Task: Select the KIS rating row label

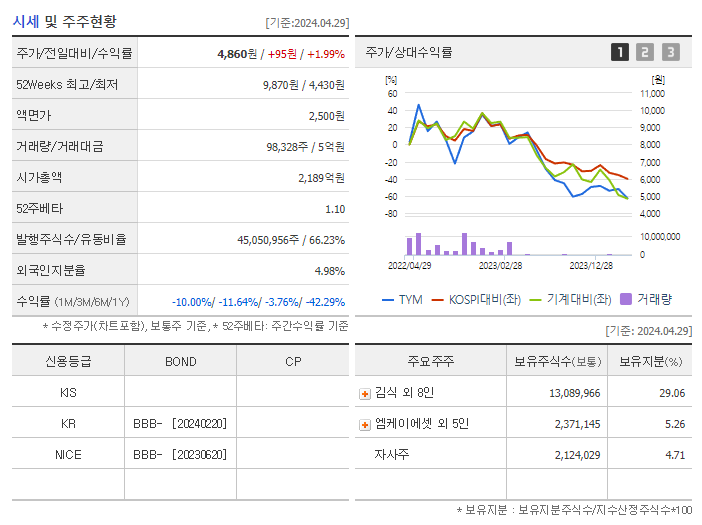Action: (x=68, y=393)
